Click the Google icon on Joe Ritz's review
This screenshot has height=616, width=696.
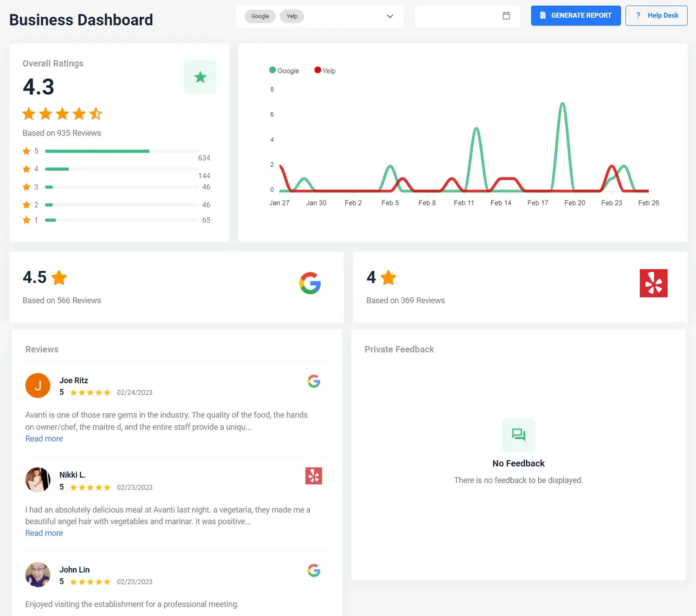click(x=314, y=381)
